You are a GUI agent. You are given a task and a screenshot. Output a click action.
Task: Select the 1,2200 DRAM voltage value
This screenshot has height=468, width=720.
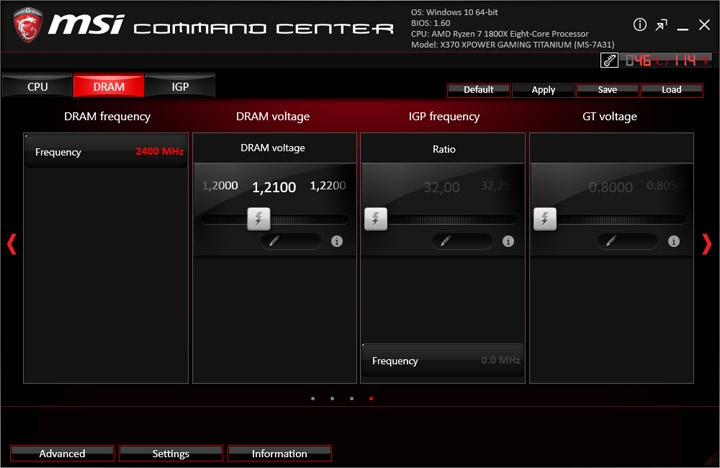click(x=328, y=186)
